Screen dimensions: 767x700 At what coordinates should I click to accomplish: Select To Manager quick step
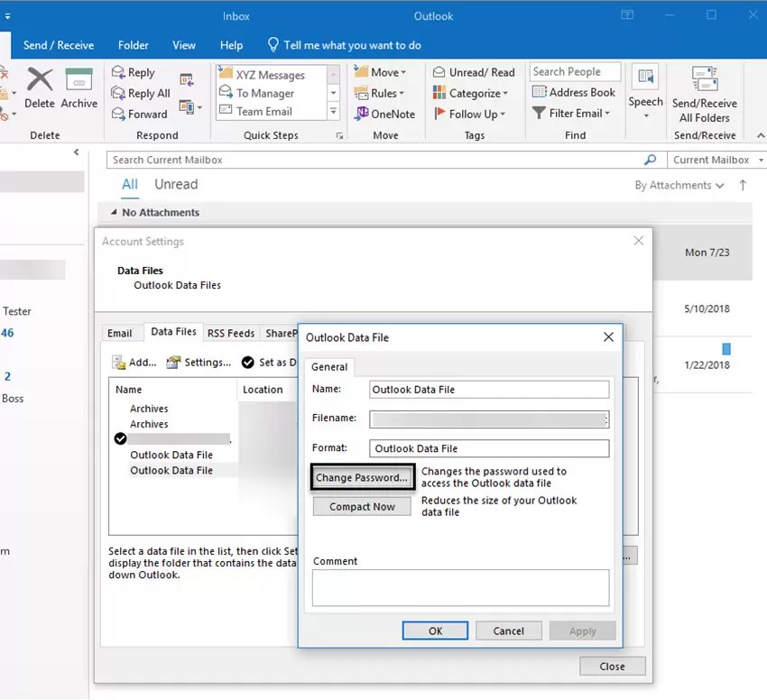tap(265, 93)
